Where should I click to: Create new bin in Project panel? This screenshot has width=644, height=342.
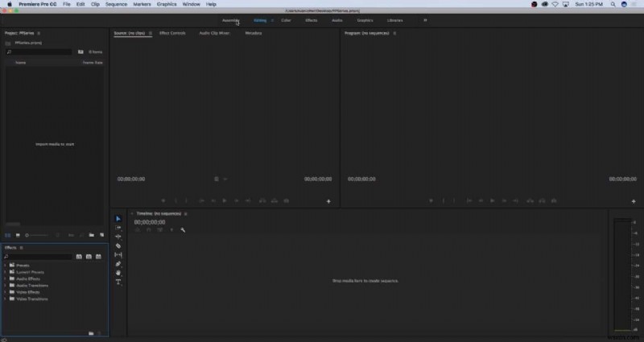coord(91,235)
